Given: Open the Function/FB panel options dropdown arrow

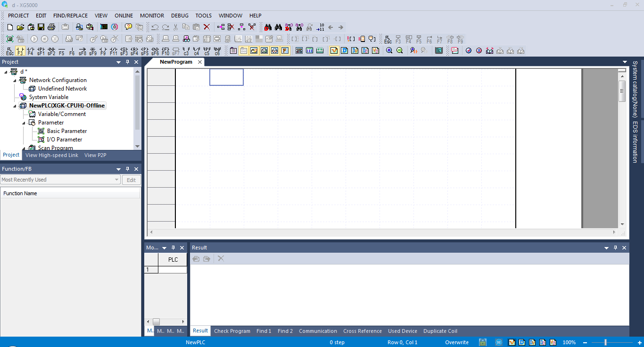Looking at the screenshot, I should coord(118,169).
